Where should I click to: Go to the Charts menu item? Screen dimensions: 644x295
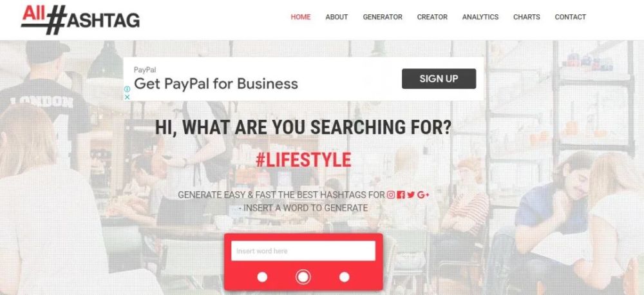[527, 17]
